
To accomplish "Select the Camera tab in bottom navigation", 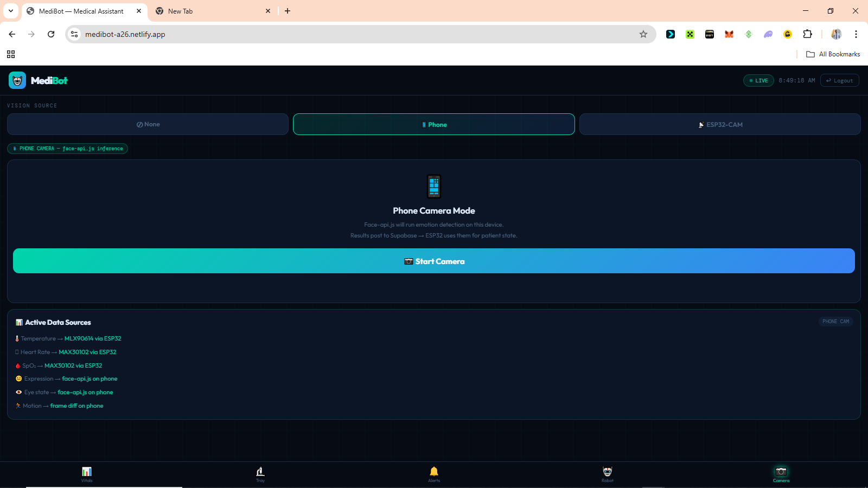I will point(781,474).
